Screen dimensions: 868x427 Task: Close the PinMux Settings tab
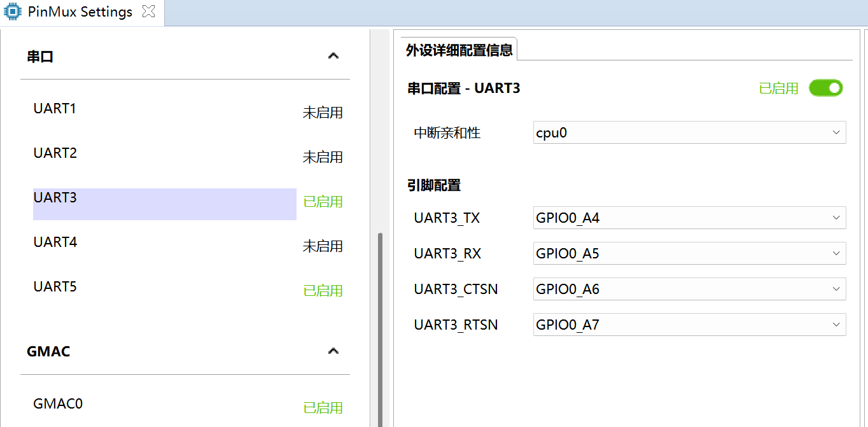coord(148,11)
